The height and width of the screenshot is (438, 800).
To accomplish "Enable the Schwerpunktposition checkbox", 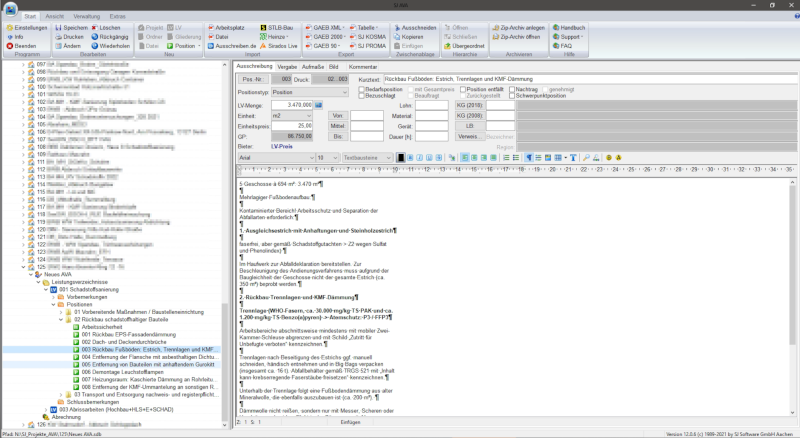I will [512, 95].
